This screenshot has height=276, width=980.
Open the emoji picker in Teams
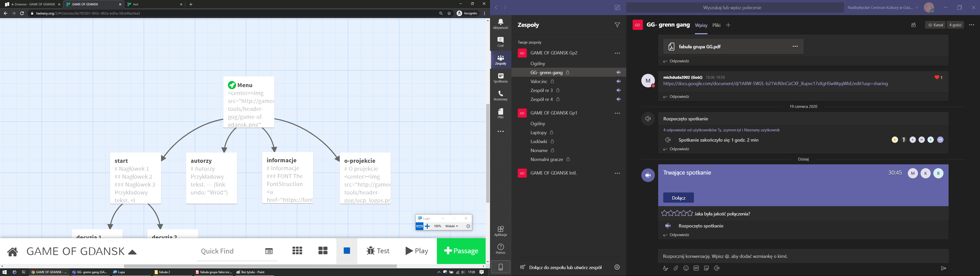point(686,268)
